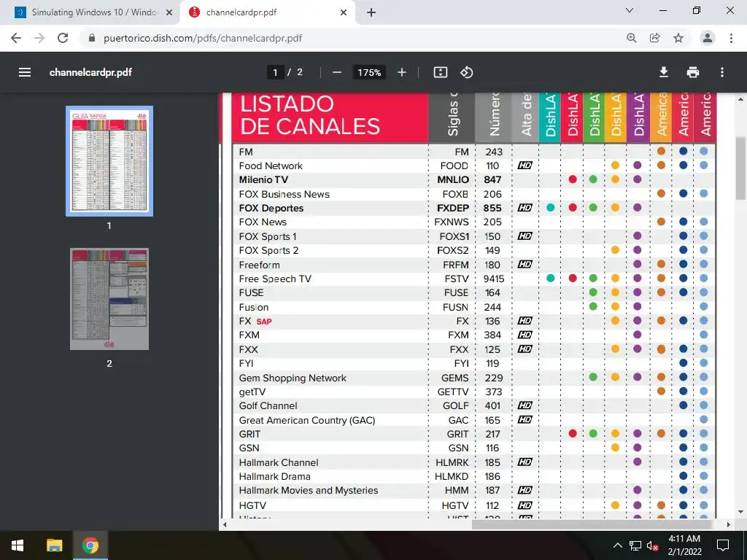Select page 2 thumbnail
Image resolution: width=747 pixels, height=560 pixels.
click(x=109, y=299)
